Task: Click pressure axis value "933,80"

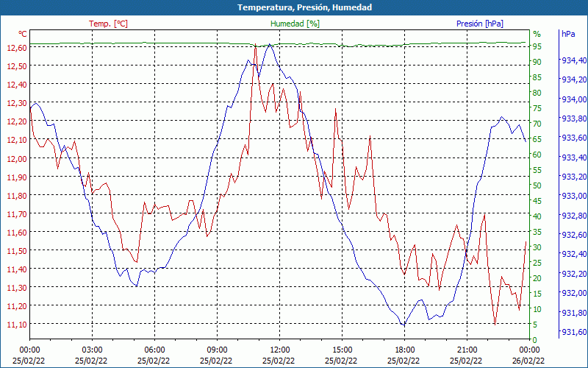Action: (574, 118)
